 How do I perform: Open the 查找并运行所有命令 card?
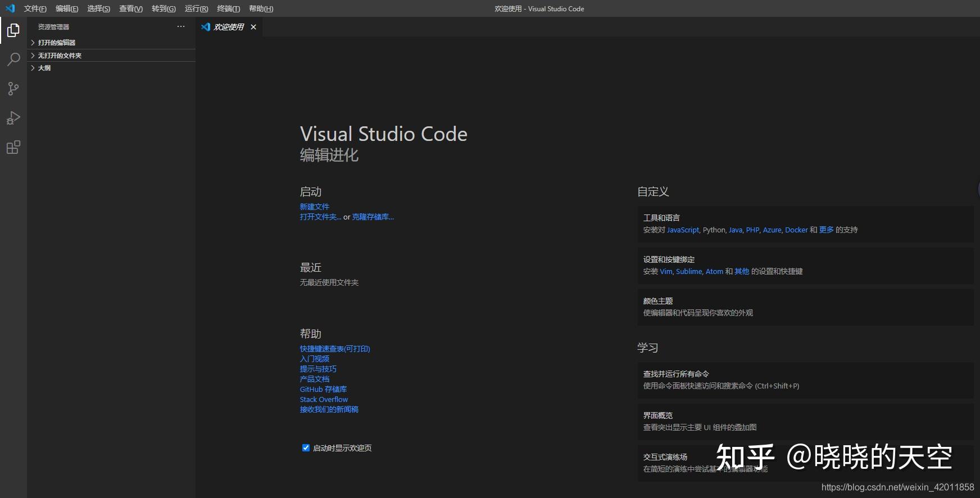click(805, 380)
